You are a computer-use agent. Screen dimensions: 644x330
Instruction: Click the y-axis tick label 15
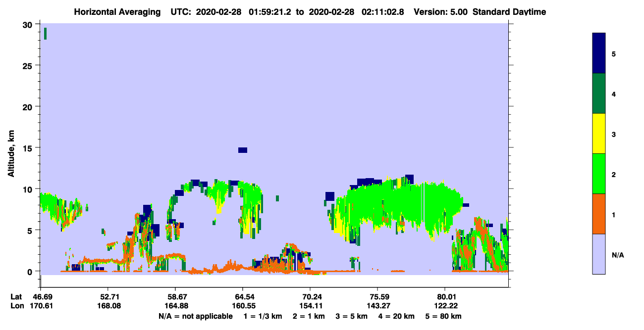[x=29, y=148]
